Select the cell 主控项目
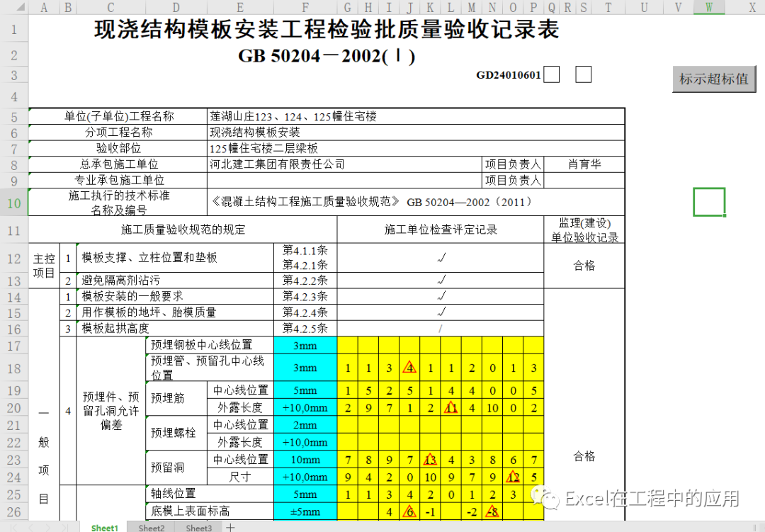Viewport: 765px width, 532px height. (44, 266)
